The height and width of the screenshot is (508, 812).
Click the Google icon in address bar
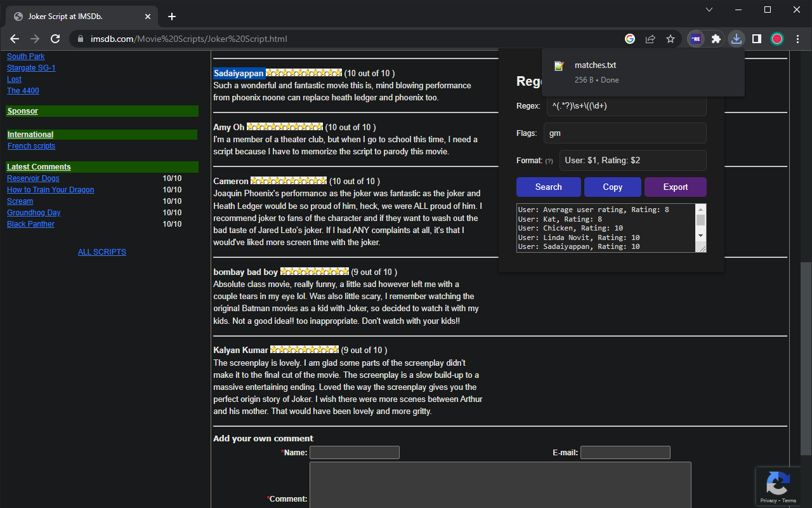click(x=630, y=39)
